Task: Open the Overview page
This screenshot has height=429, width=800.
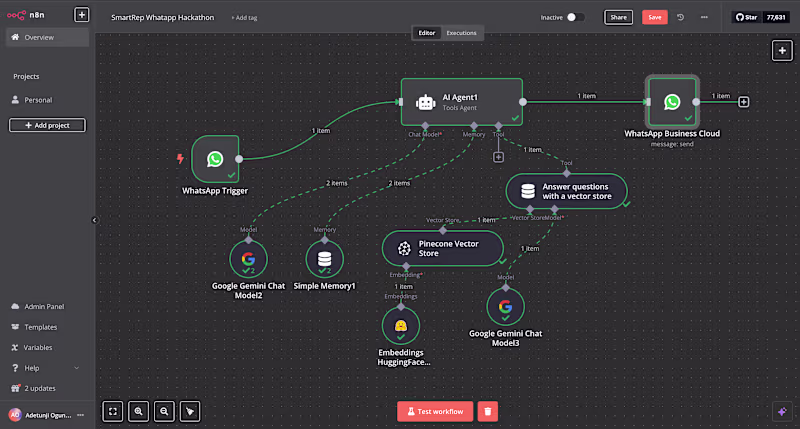Action: [x=47, y=37]
